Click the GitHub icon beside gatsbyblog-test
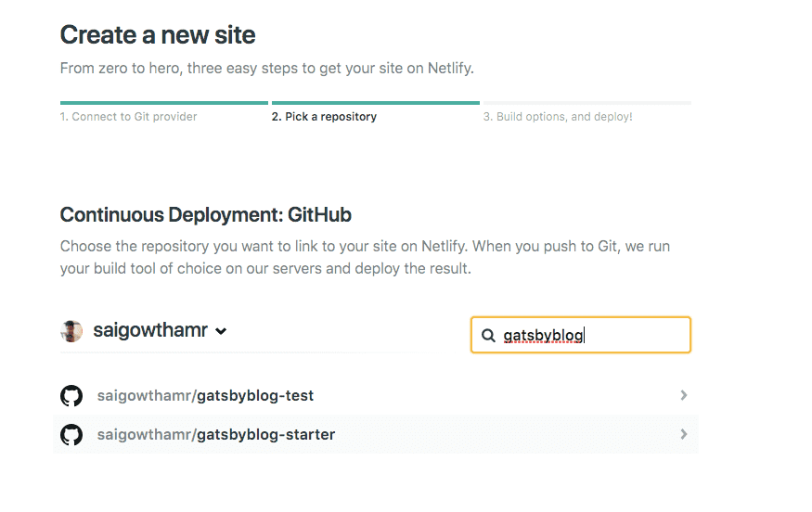The image size is (812, 512). pos(71,395)
